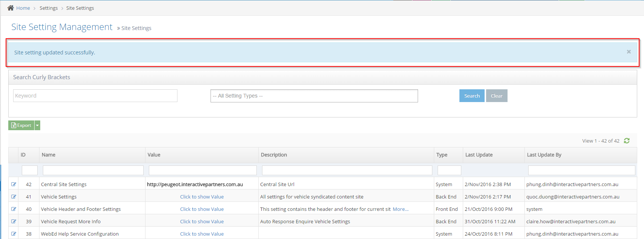Screen dimensions: 644x239
Task: Show the value for Vehicle Settings
Action: (x=202, y=197)
